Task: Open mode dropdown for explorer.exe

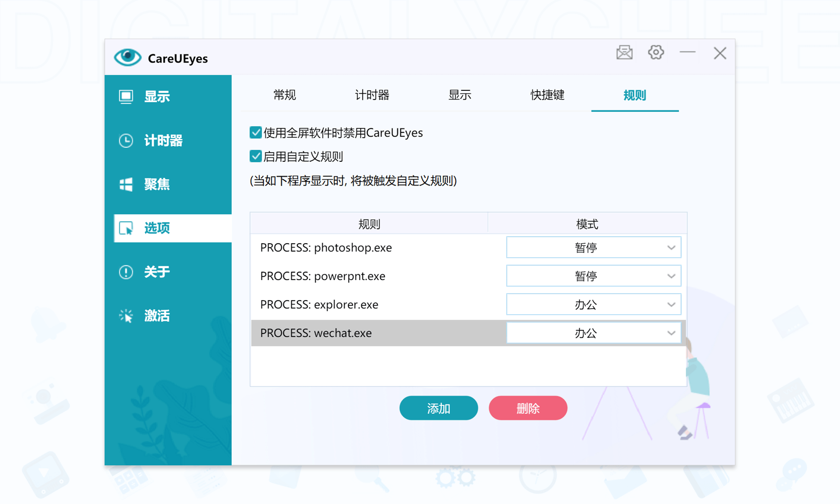Action: tap(593, 304)
